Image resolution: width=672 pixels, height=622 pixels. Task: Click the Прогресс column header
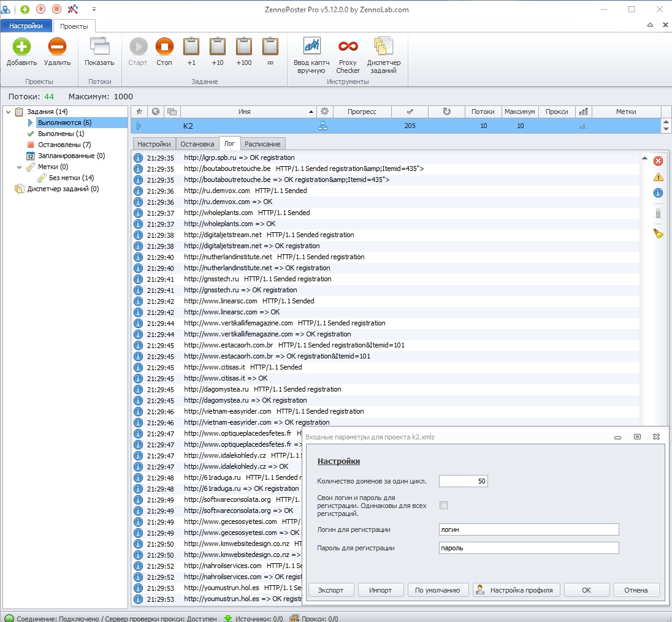click(x=362, y=112)
